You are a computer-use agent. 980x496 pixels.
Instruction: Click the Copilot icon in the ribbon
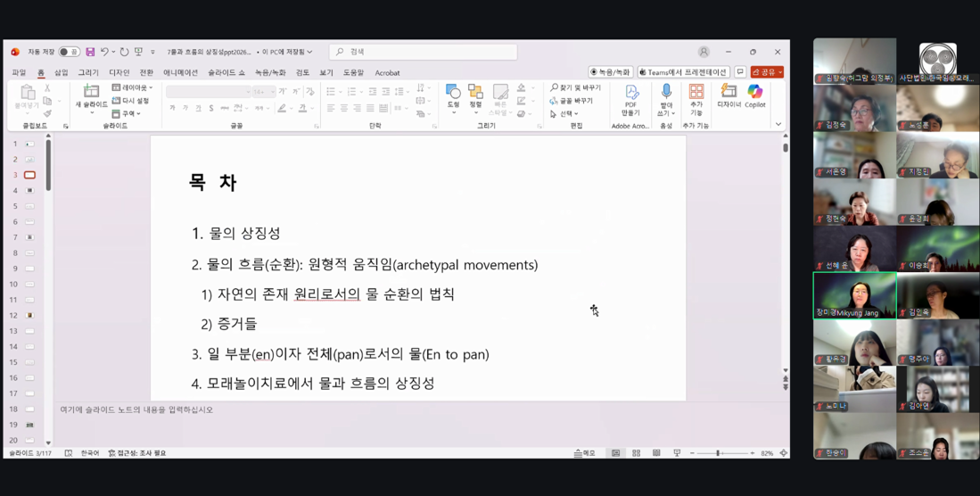click(754, 96)
